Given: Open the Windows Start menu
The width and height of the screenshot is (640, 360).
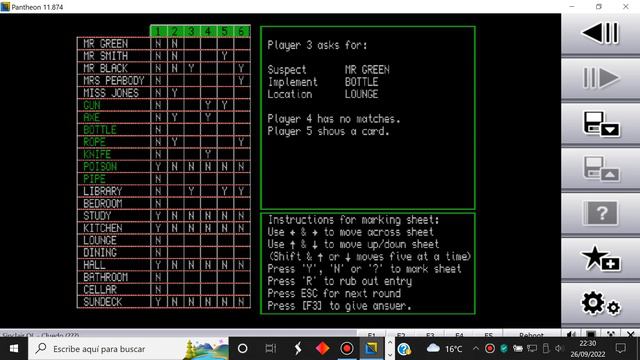Looking at the screenshot, I should tap(13, 349).
